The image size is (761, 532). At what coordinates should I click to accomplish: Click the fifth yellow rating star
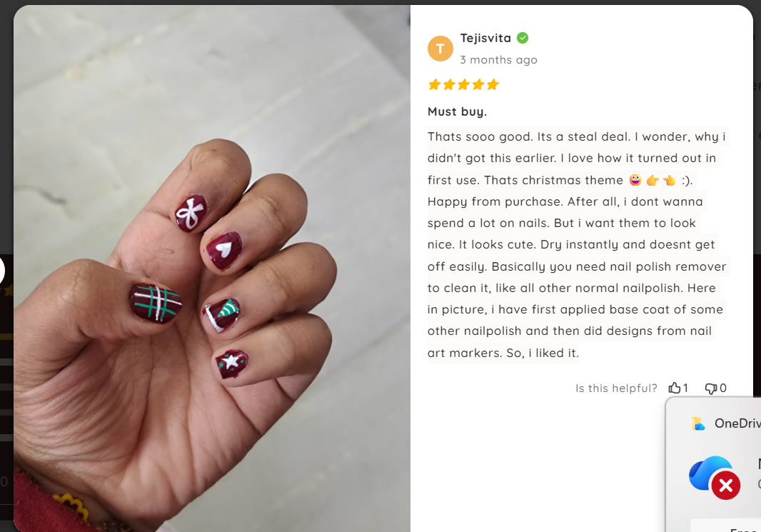[x=493, y=85]
